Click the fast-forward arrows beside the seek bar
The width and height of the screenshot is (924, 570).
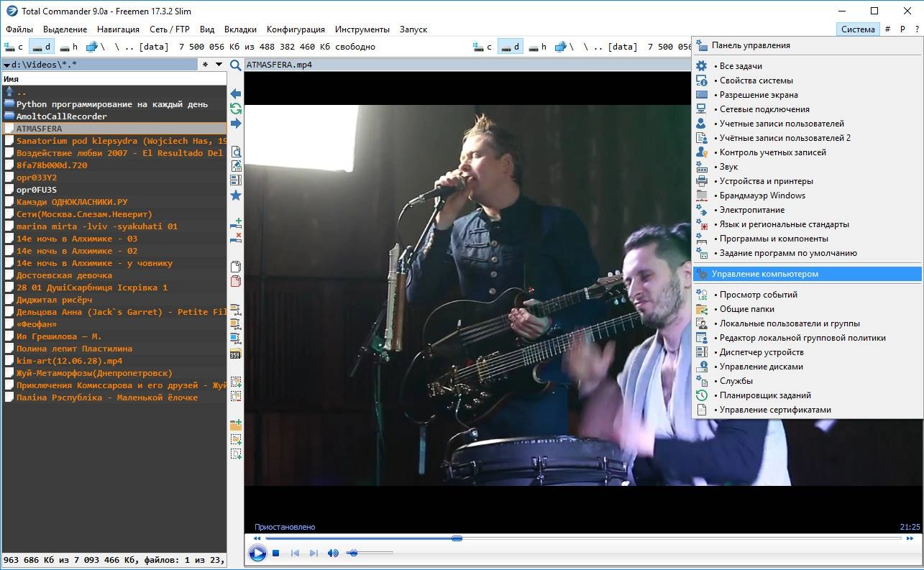[910, 538]
